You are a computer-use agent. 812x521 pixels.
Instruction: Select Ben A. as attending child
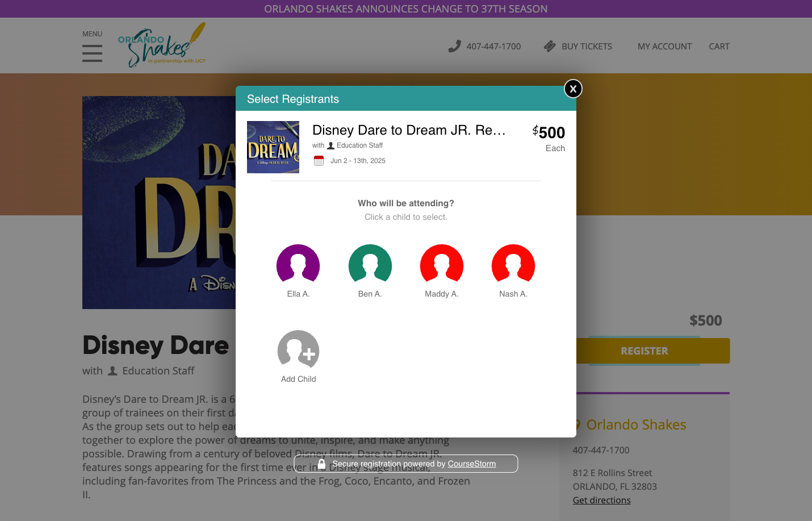[370, 265]
